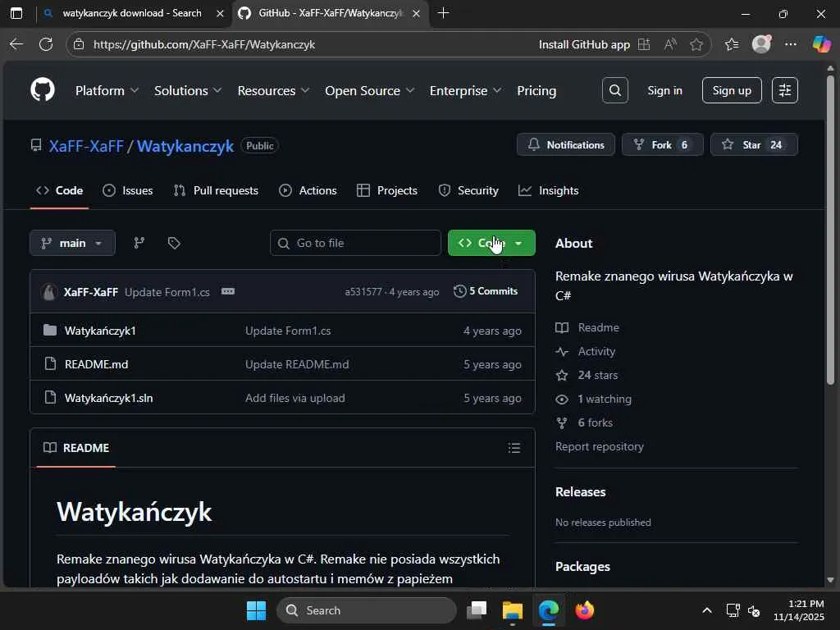Star the repository button

pos(754,144)
